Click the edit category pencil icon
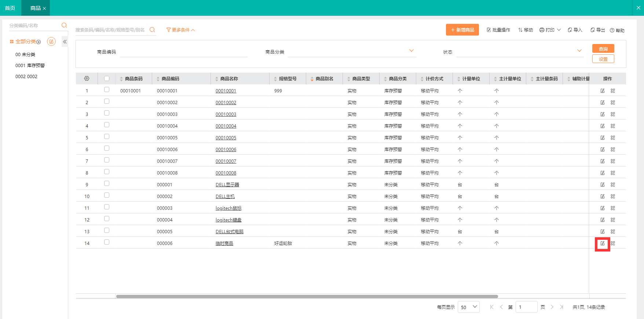This screenshot has height=319, width=644. click(x=51, y=41)
